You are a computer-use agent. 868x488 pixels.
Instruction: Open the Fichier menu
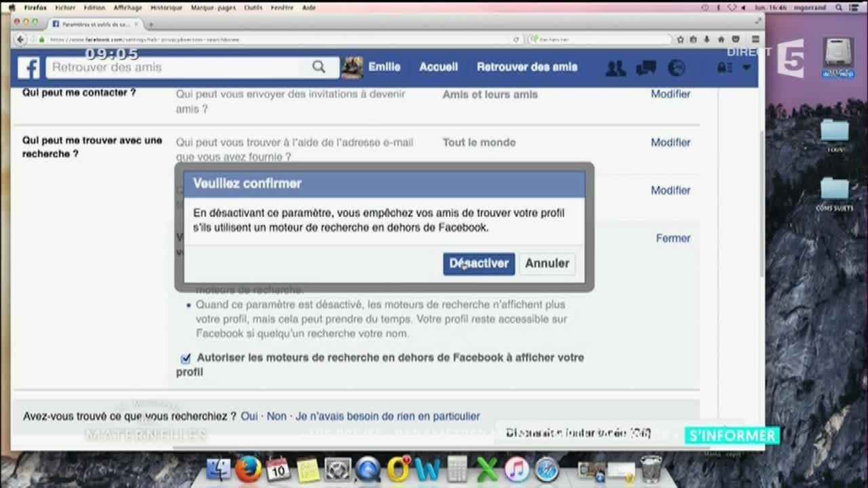pos(65,7)
